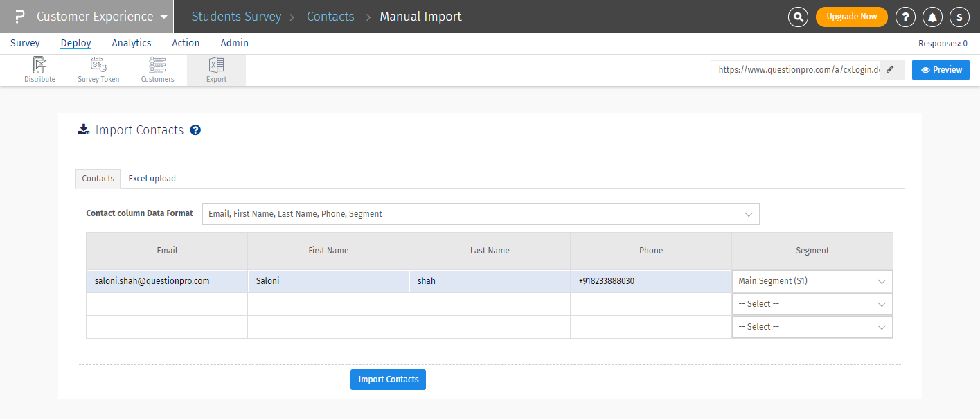Open the help question mark icon in header
The image size is (980, 419).
(x=905, y=17)
